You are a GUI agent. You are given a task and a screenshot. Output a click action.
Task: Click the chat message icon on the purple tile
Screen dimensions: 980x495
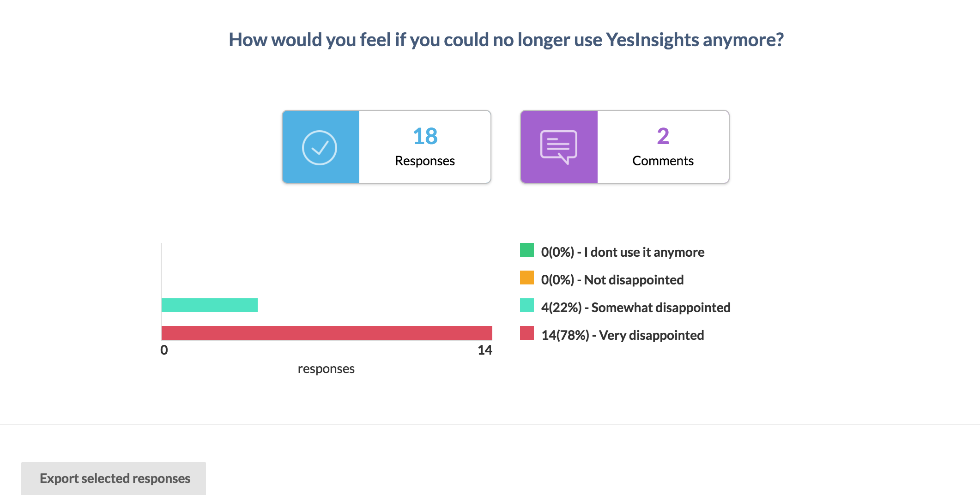tap(559, 146)
